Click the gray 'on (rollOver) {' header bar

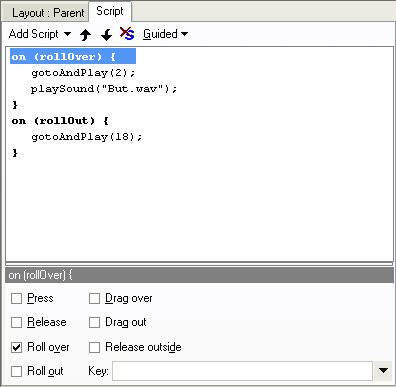click(199, 275)
